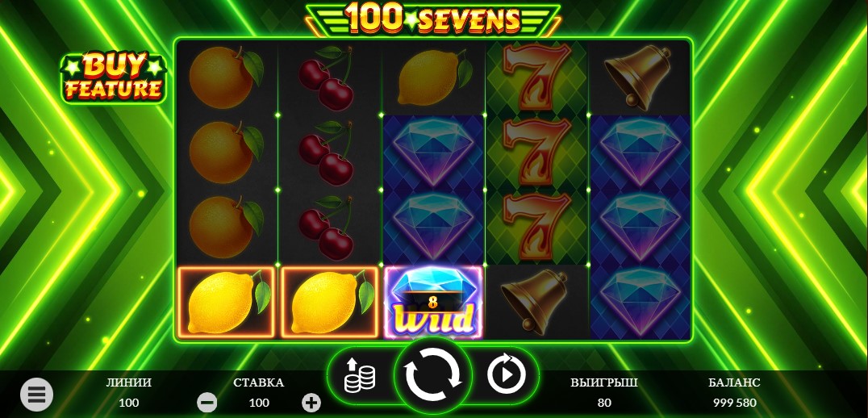Click the max bet coins icon
The width and height of the screenshot is (868, 418).
pyautogui.click(x=359, y=375)
